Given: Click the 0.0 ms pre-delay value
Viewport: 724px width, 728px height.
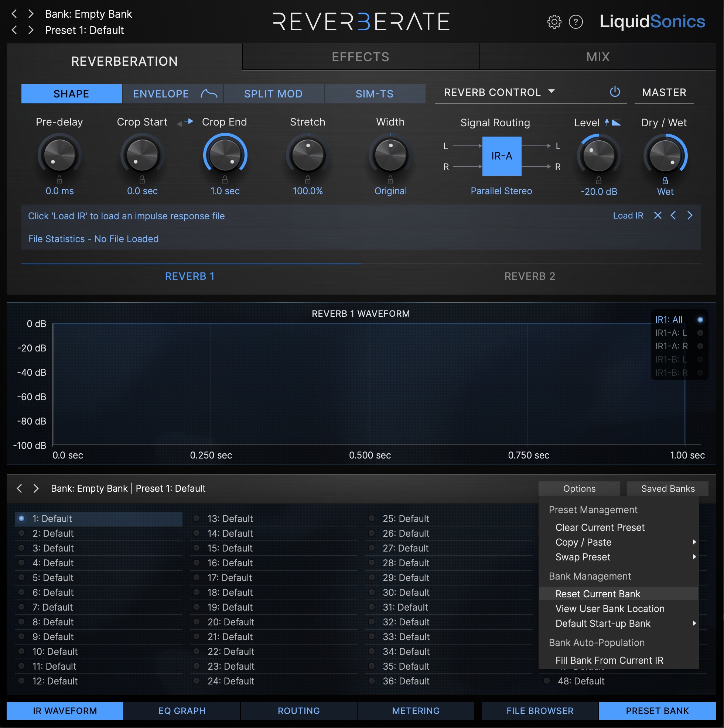Looking at the screenshot, I should (59, 191).
